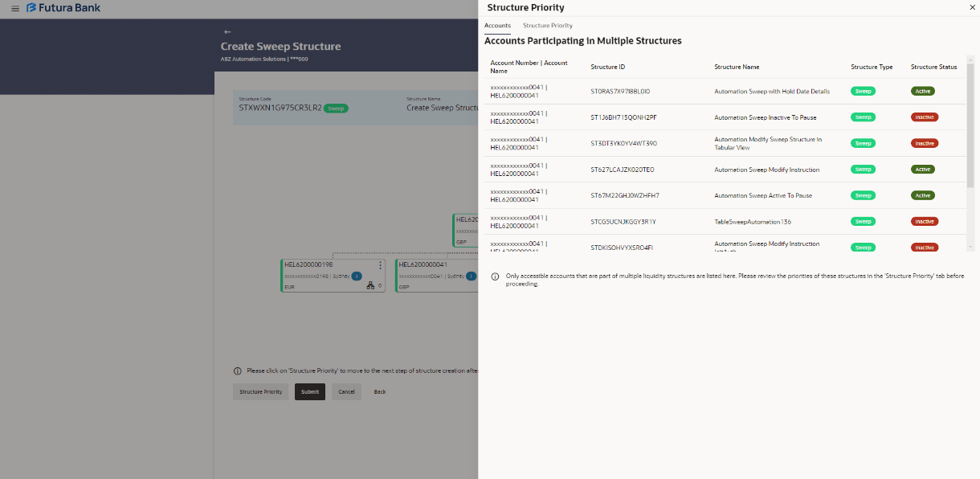Click Inactive status in ST3DT3YK0YV4WT390 row
Screen dimensions: 980x479
click(925, 143)
